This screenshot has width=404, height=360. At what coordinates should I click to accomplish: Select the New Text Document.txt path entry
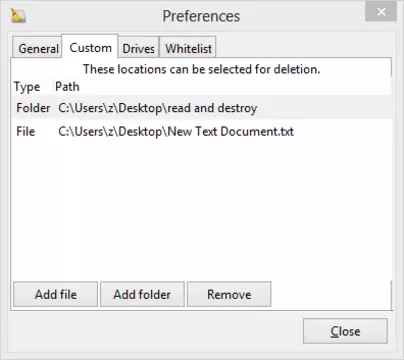coord(176,131)
